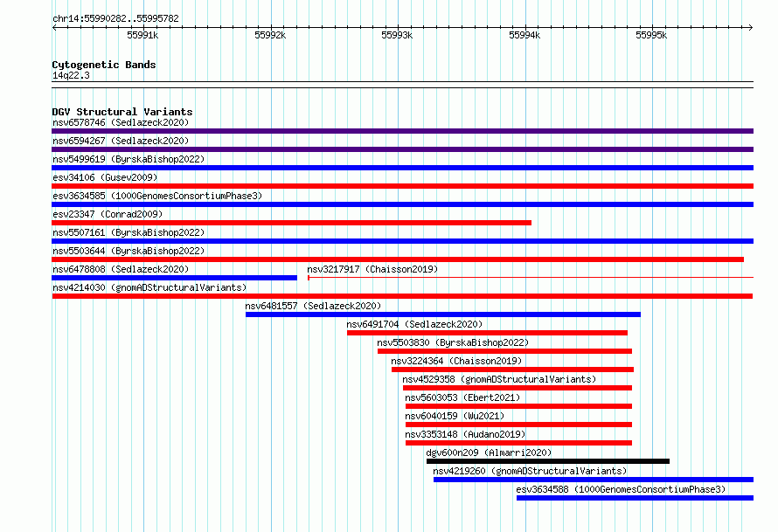The height and width of the screenshot is (532, 778).
Task: Select the purple bar under nsv6578746
Action: tap(402, 131)
